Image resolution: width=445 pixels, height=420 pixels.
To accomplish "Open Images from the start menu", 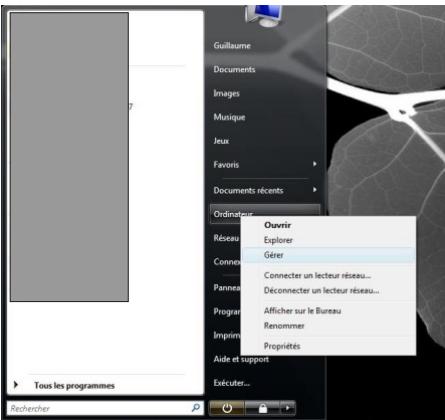I will (x=226, y=93).
